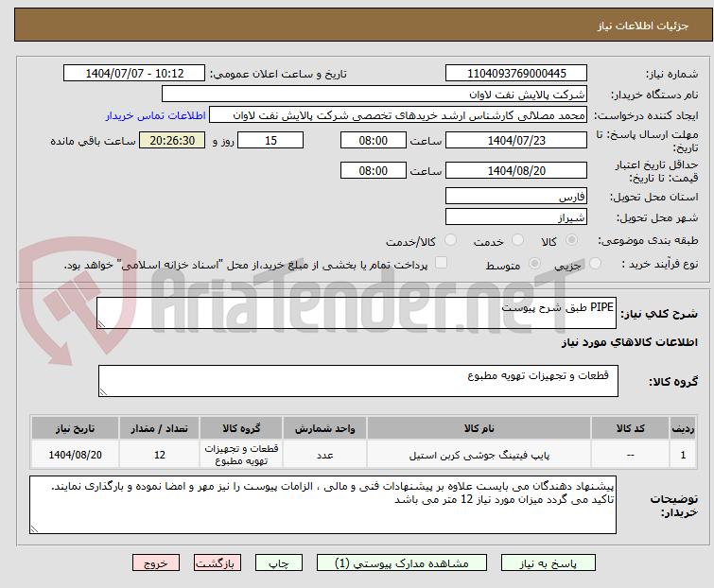Click the remaining time field 20:26:30
Image resolution: width=714 pixels, height=588 pixels.
tap(172, 140)
